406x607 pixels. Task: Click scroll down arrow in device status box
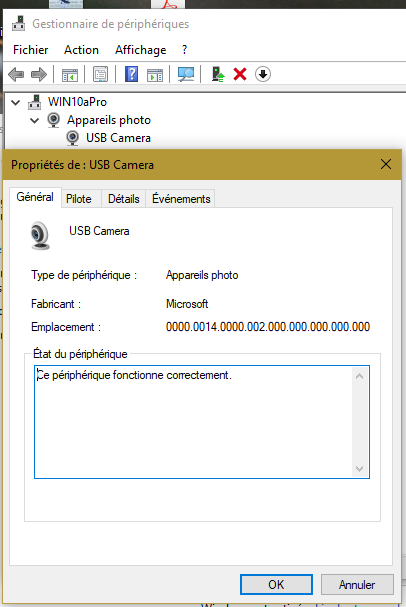[359, 469]
